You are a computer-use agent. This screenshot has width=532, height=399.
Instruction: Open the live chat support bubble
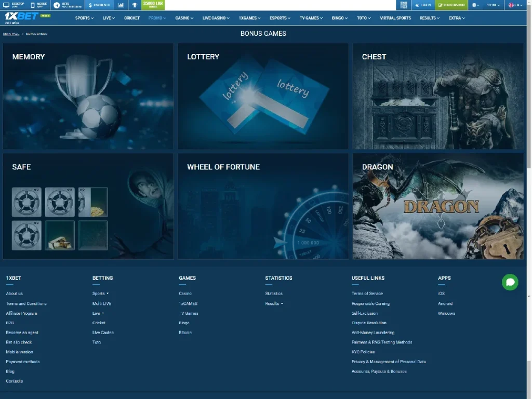coord(510,282)
